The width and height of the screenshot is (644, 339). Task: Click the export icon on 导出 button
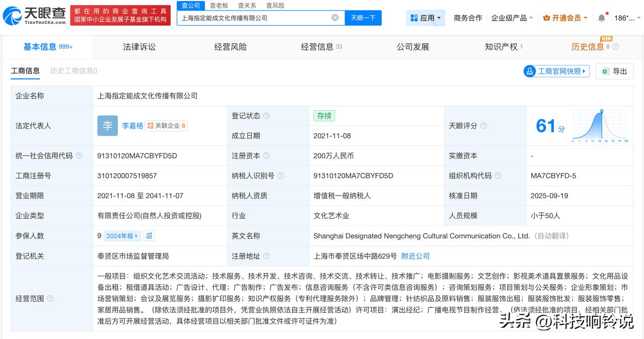point(606,71)
